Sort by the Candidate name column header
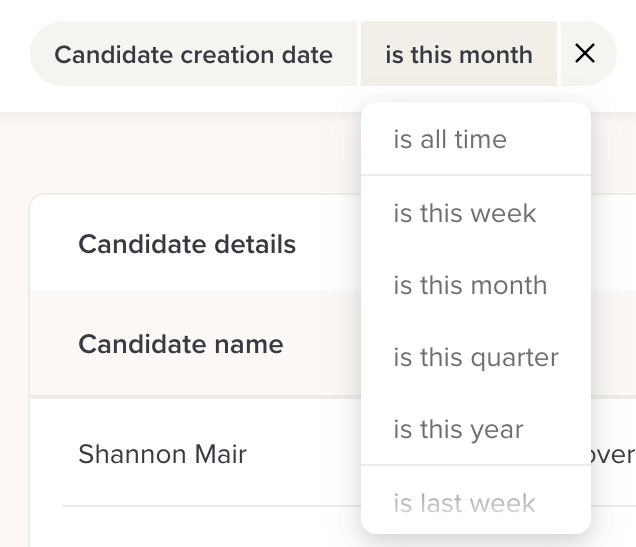Screen dimensions: 636x547 click(x=181, y=344)
